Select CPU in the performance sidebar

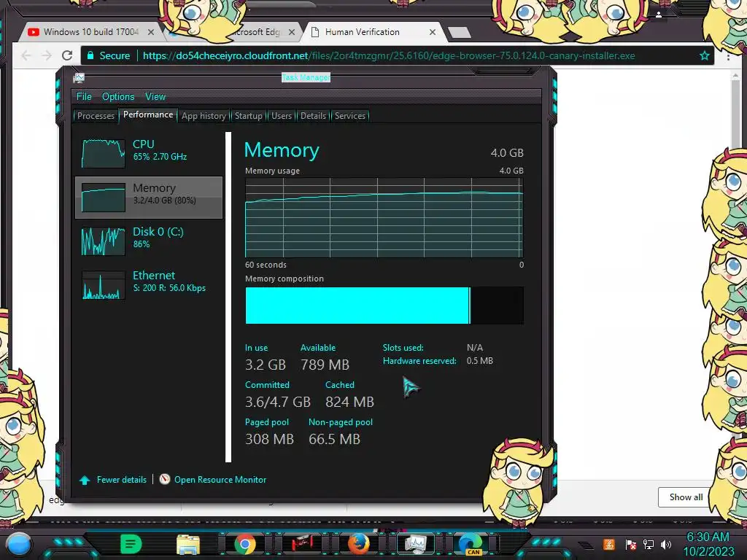[x=149, y=153]
